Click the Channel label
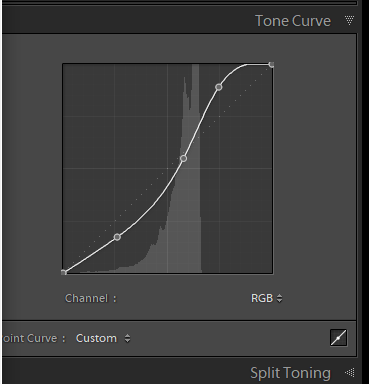This screenshot has height=384, width=369. (91, 298)
